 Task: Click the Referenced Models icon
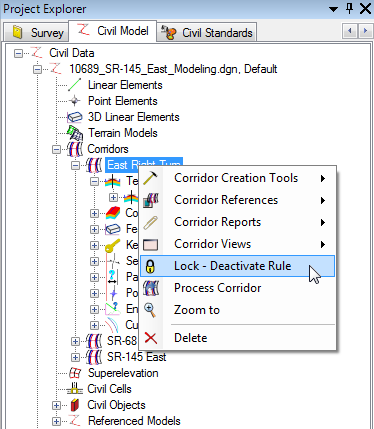click(75, 421)
